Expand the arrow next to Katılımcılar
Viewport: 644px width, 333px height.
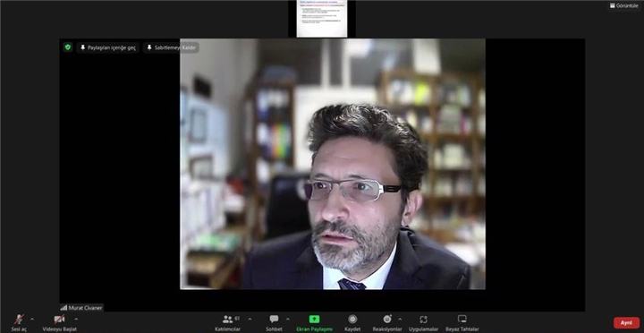pos(250,319)
